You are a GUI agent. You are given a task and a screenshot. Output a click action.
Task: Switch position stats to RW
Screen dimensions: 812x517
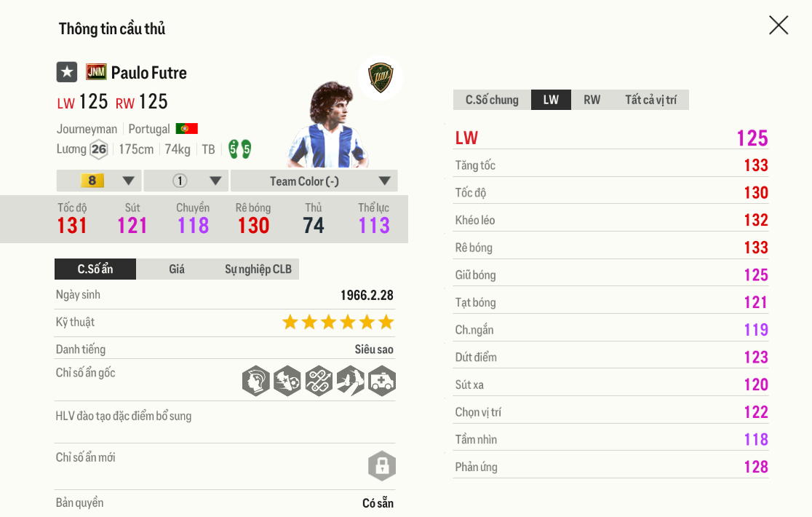click(592, 100)
